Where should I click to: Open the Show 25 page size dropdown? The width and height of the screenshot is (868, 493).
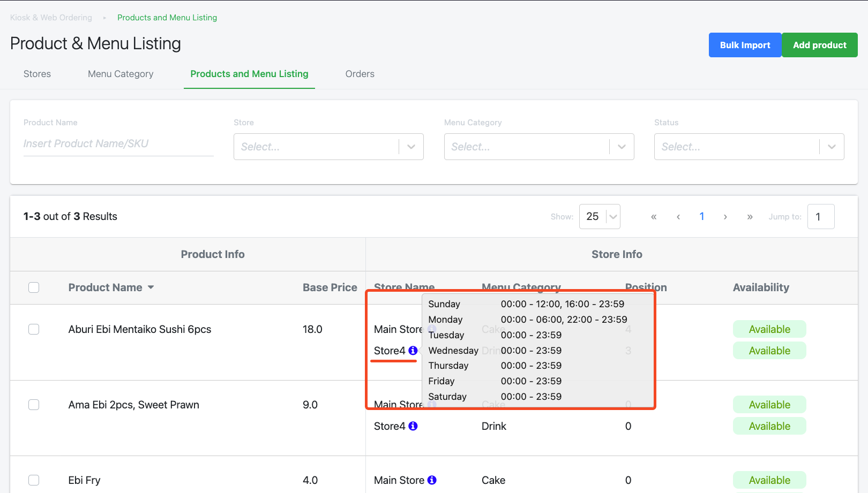click(x=600, y=217)
